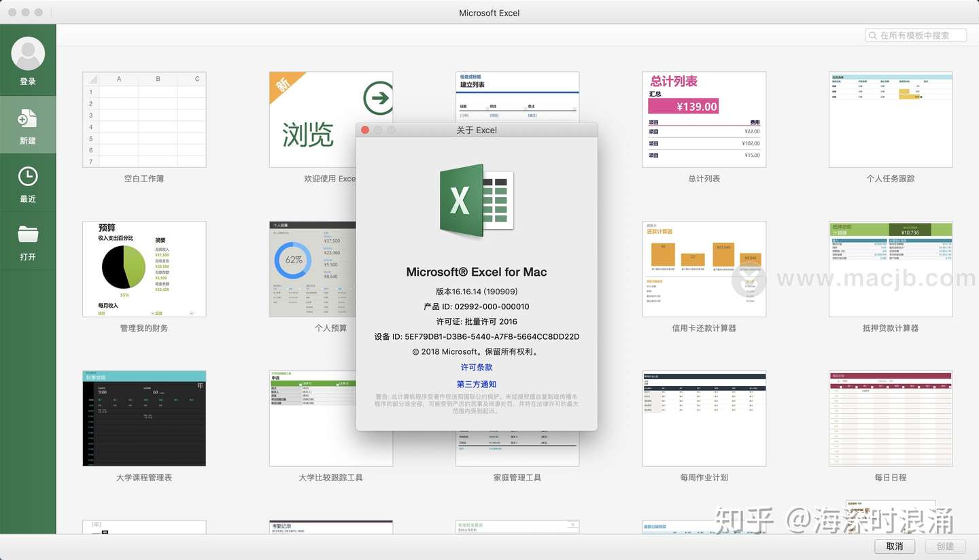
Task: Select the 每周作业计划 template
Action: coord(704,419)
